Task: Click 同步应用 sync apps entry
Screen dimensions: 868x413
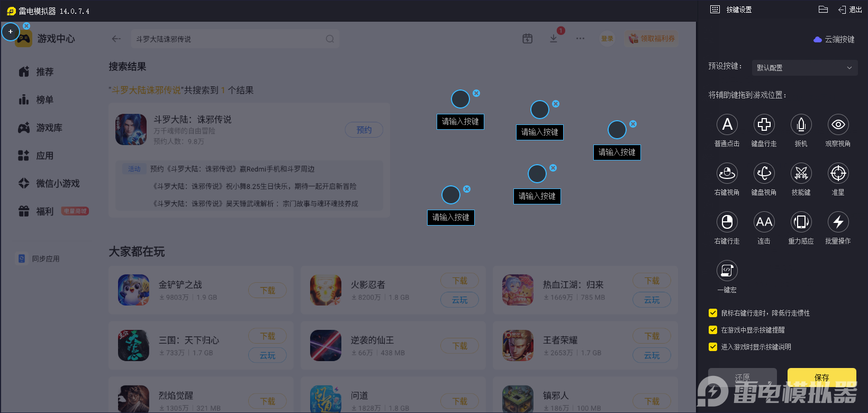Action: 39,258
